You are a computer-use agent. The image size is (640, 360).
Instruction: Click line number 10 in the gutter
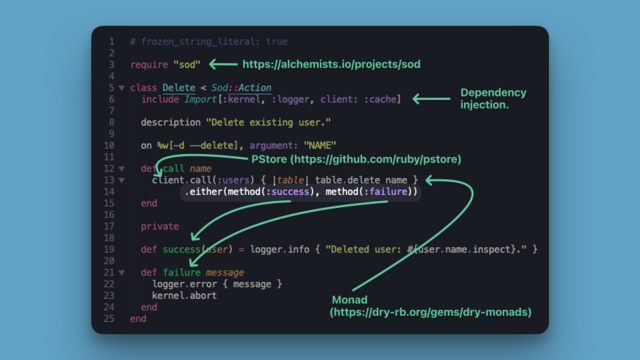pyautogui.click(x=109, y=145)
